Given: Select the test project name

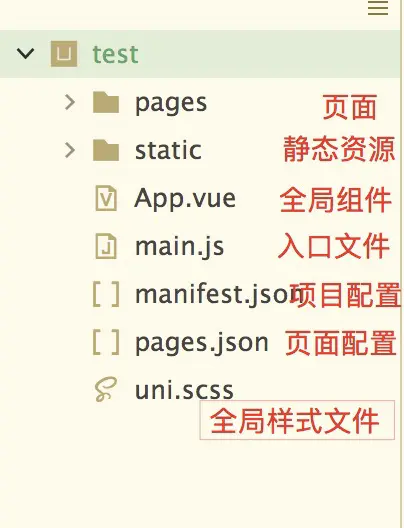Looking at the screenshot, I should 115,54.
